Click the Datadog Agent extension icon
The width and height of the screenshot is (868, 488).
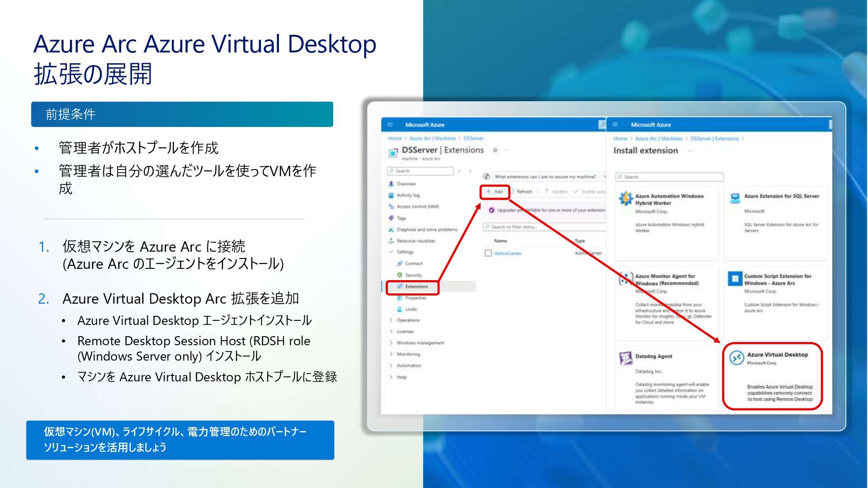tap(625, 359)
